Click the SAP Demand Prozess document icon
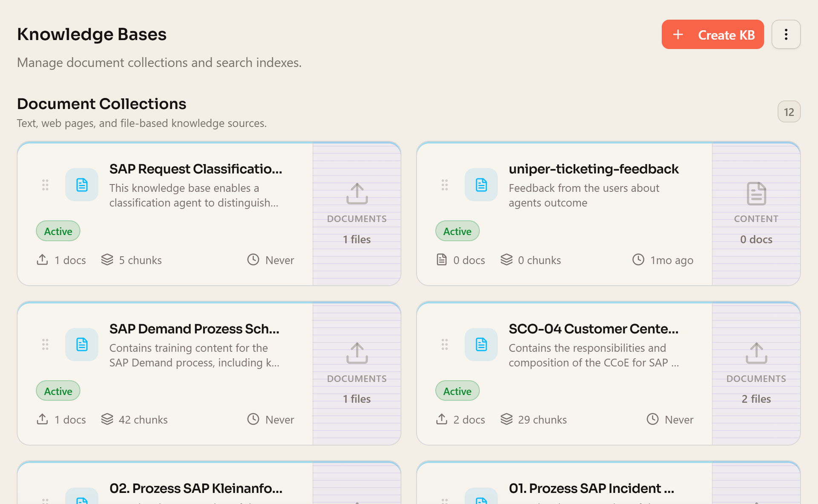 click(82, 344)
